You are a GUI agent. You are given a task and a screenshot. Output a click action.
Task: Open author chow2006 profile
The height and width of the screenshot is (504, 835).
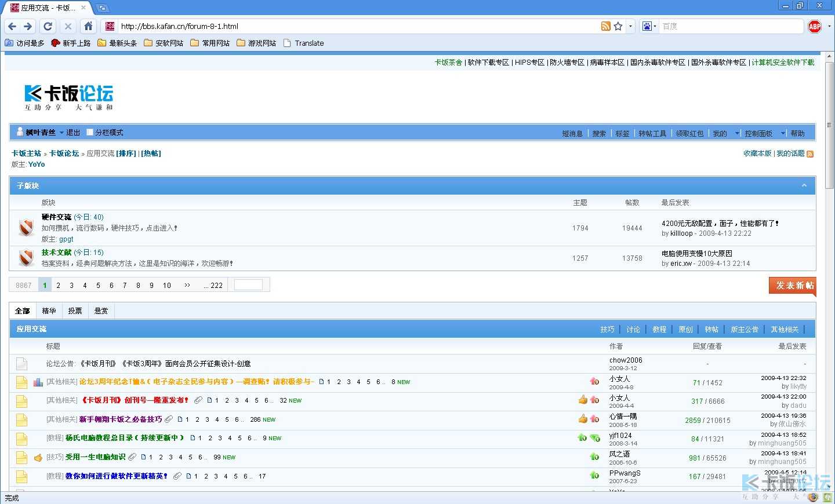tap(626, 360)
